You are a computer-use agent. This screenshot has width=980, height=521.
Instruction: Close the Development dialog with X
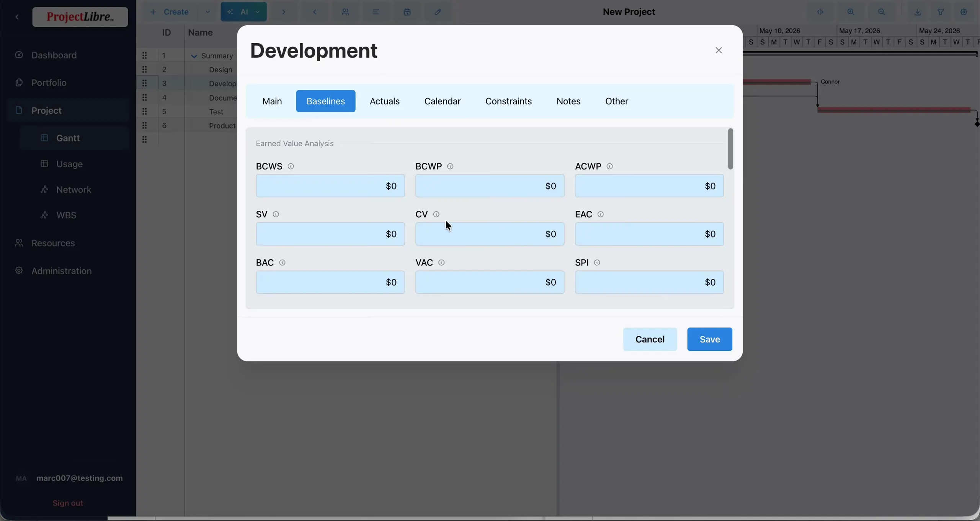(719, 50)
